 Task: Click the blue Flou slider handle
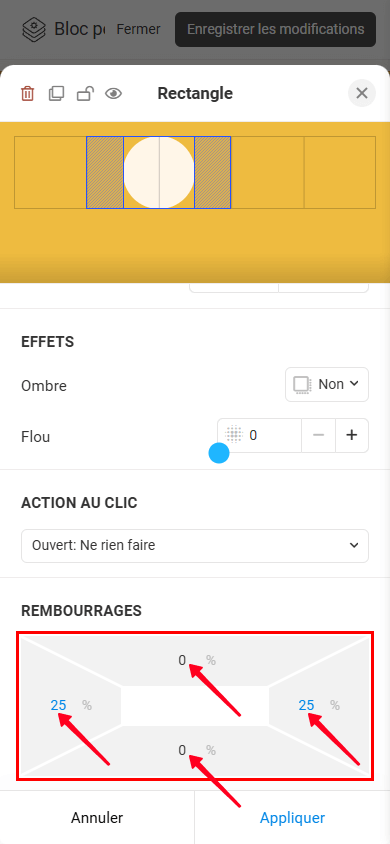click(219, 453)
